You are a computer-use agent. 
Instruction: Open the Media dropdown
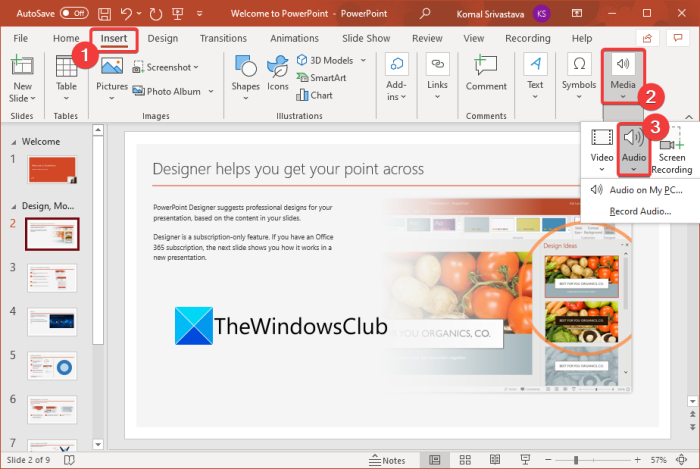click(x=623, y=76)
